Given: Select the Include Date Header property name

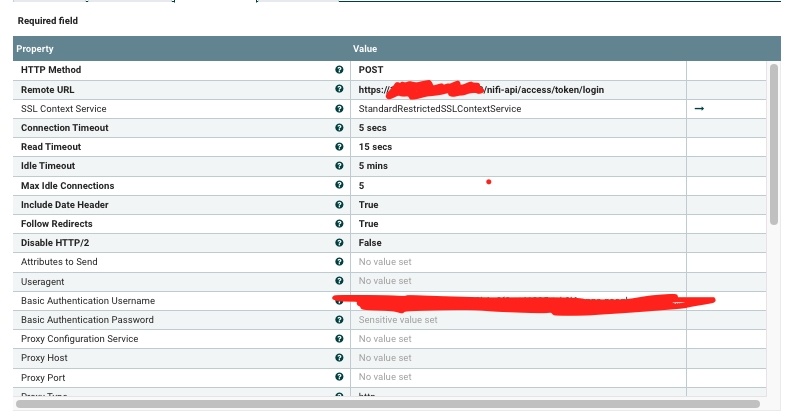Looking at the screenshot, I should (65, 204).
